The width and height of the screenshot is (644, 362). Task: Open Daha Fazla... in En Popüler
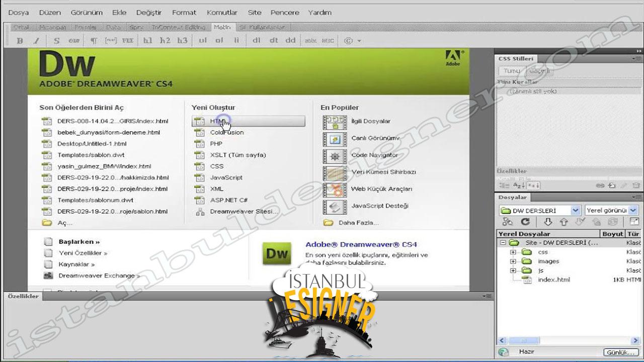(x=358, y=222)
